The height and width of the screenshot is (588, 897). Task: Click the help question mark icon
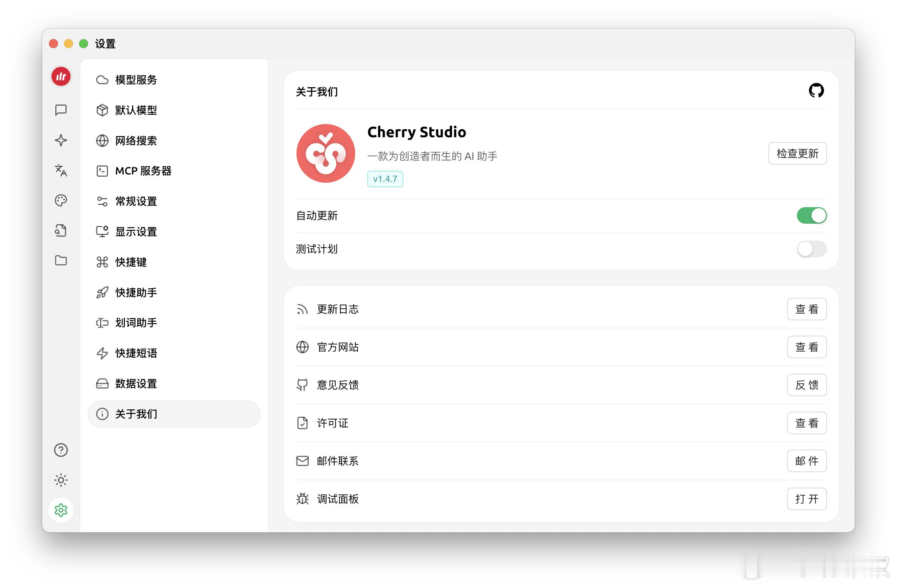(x=61, y=450)
